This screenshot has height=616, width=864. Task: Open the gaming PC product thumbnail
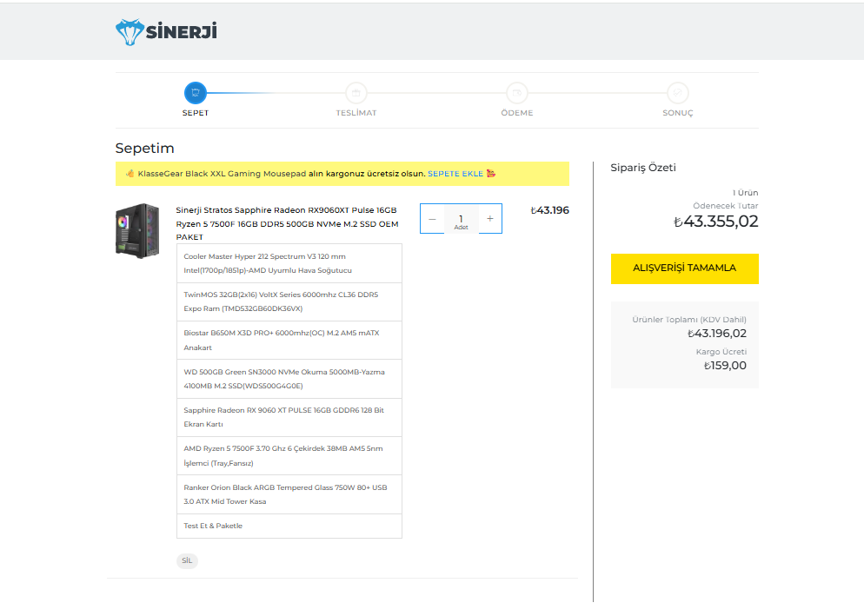pos(137,230)
